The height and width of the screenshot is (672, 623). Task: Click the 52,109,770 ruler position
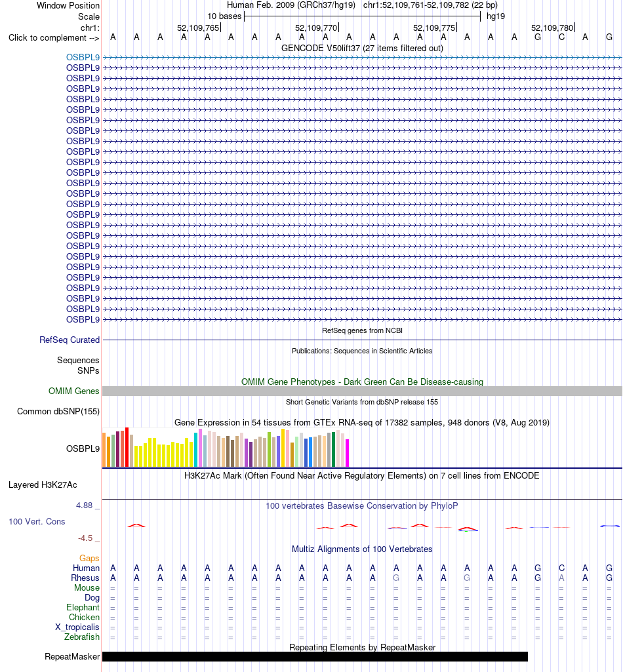click(316, 28)
